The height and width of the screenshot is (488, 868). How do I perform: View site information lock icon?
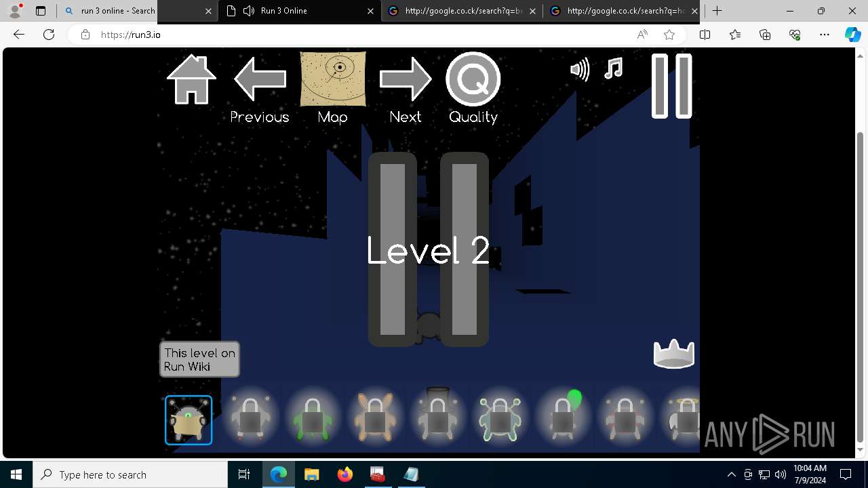(x=85, y=35)
